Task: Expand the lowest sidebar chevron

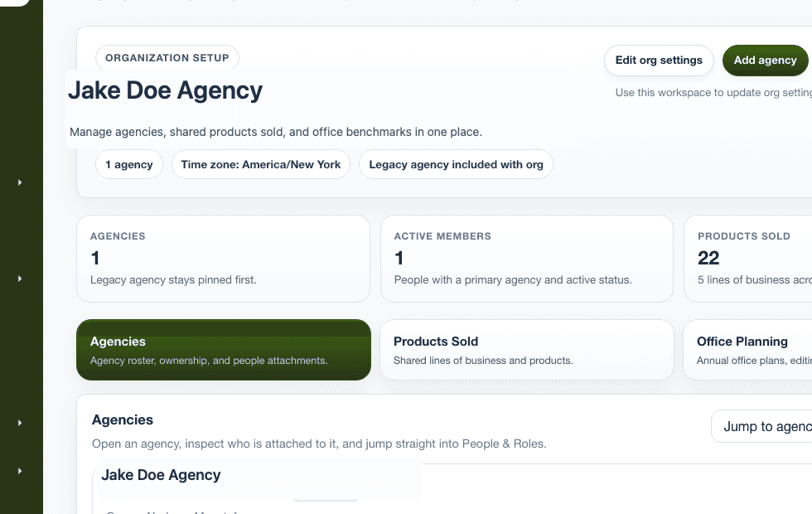Action: (x=20, y=469)
